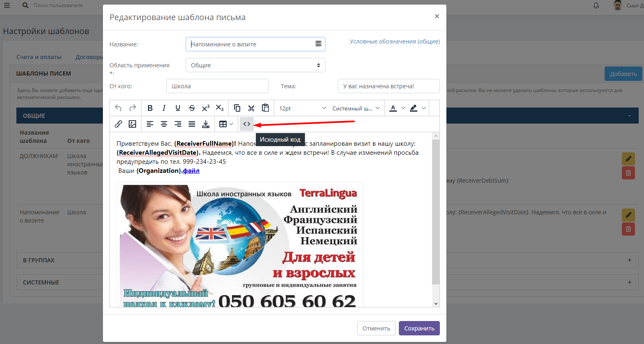Toggle bold formatting
The width and height of the screenshot is (644, 344).
[150, 108]
